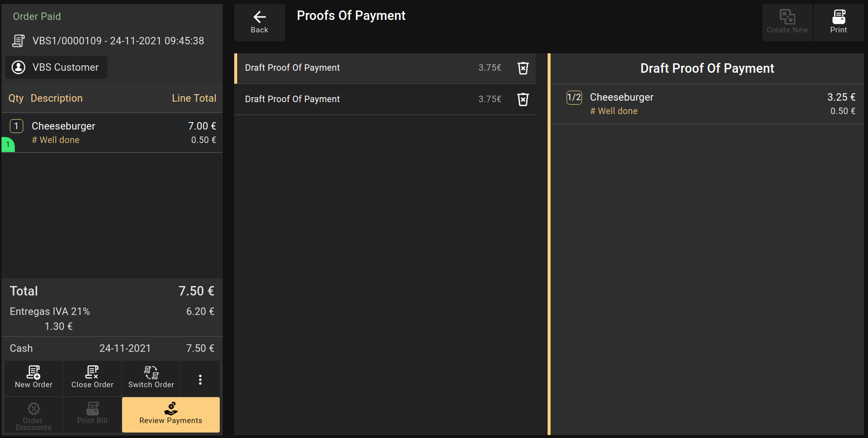Screen dimensions: 868x438
Task: Click the Back arrow button
Action: point(259,22)
